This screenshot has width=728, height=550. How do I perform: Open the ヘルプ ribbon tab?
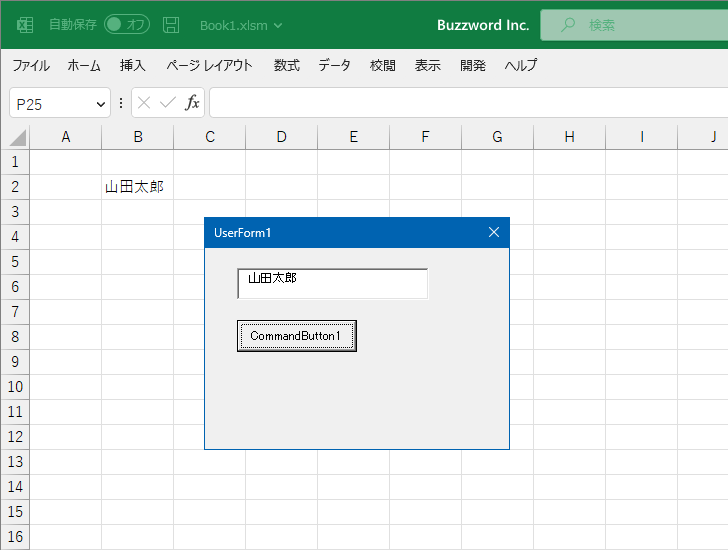click(x=520, y=65)
